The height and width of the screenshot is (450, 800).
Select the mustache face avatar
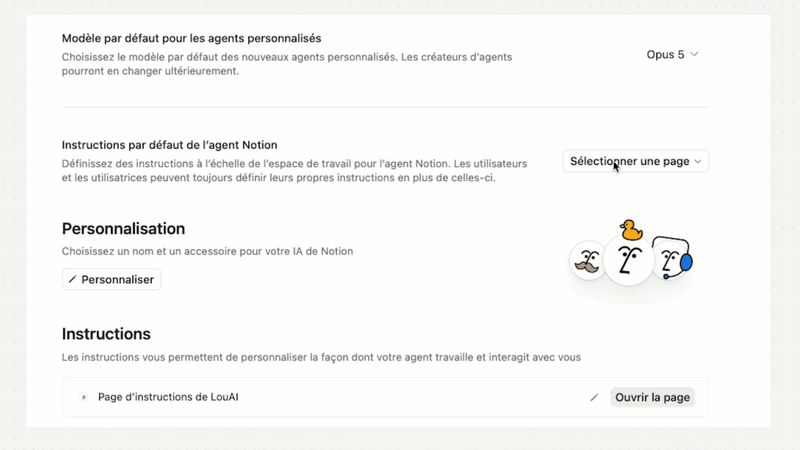point(587,261)
